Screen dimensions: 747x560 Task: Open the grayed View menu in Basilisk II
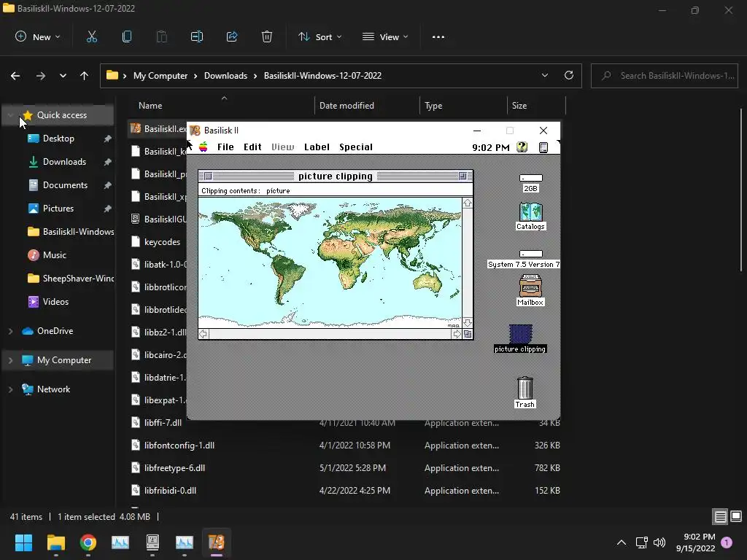coord(283,147)
